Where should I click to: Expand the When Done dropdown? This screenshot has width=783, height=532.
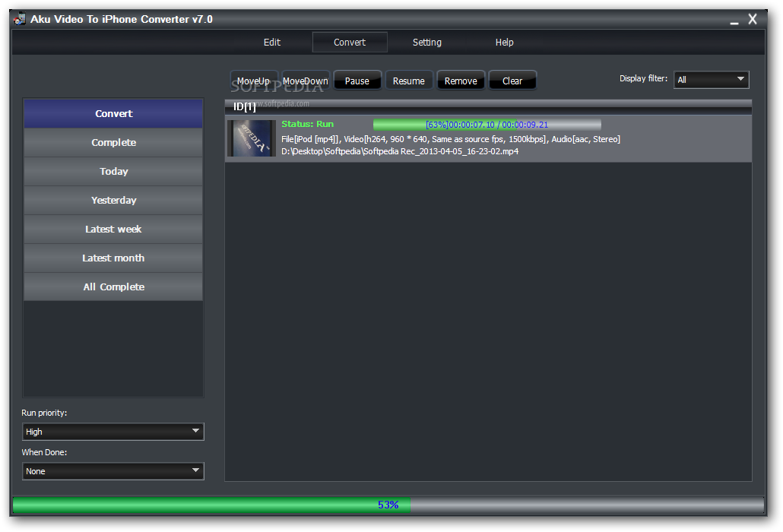point(113,471)
